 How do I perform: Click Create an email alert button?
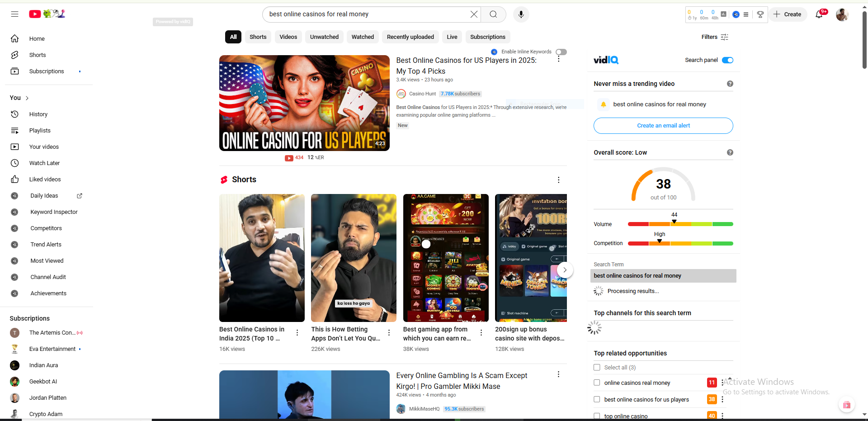663,126
